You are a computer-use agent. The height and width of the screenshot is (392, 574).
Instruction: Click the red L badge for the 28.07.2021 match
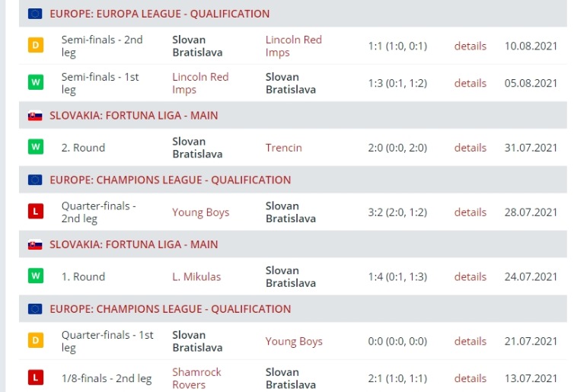[x=35, y=212]
